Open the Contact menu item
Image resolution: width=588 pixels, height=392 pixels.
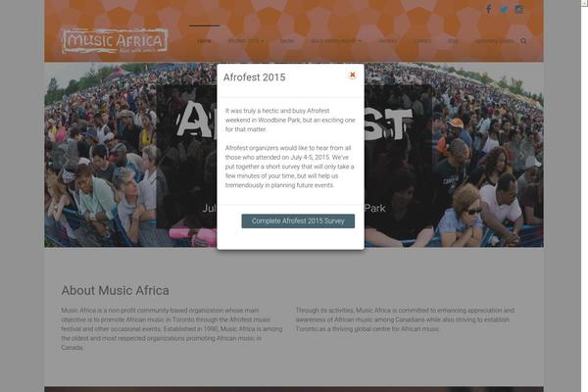(421, 40)
